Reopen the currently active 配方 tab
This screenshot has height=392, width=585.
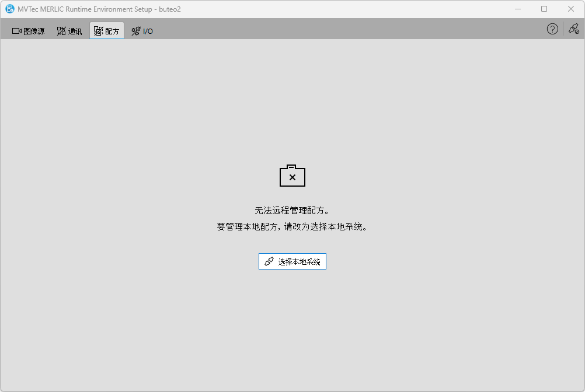click(106, 30)
